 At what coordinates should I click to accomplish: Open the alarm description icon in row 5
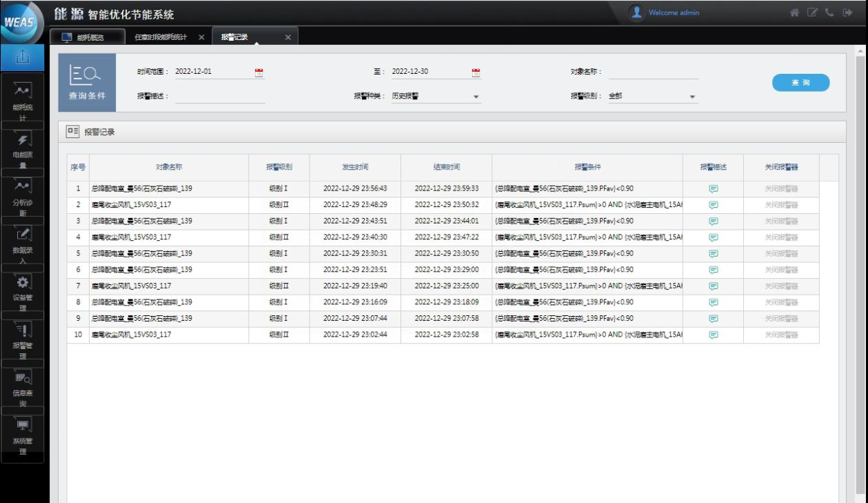click(x=714, y=254)
